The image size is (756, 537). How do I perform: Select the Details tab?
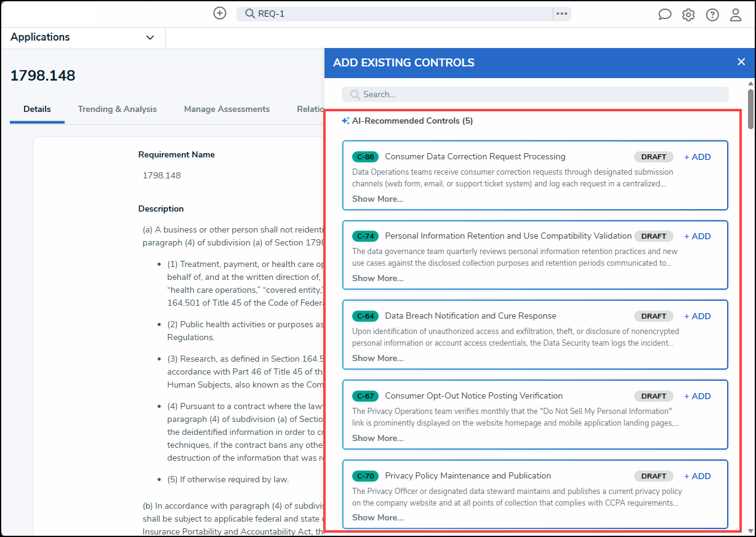(x=37, y=109)
